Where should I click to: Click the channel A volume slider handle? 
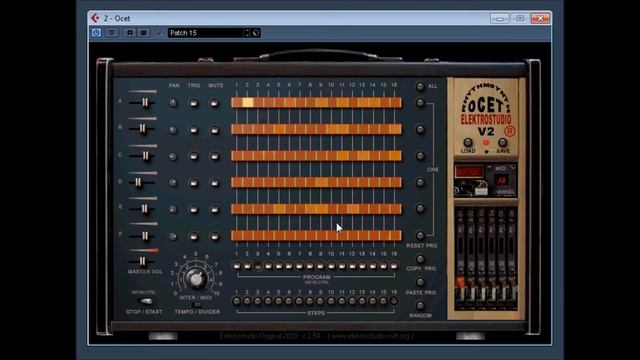click(145, 102)
